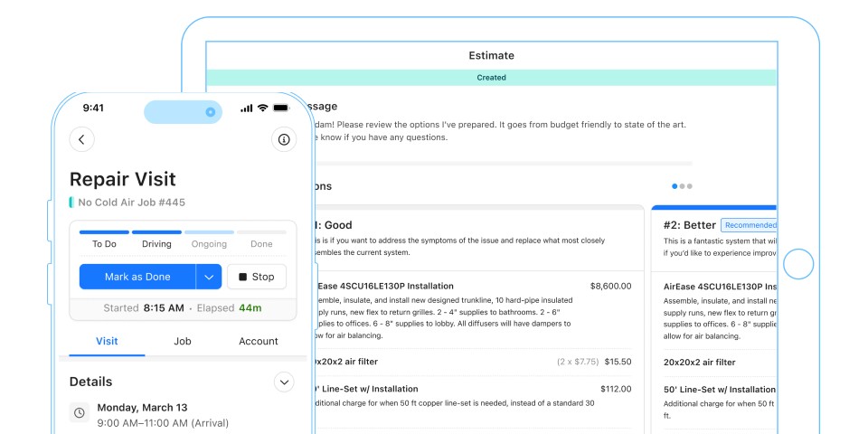The height and width of the screenshot is (434, 868).
Task: Click the Created status banner
Action: (x=492, y=78)
